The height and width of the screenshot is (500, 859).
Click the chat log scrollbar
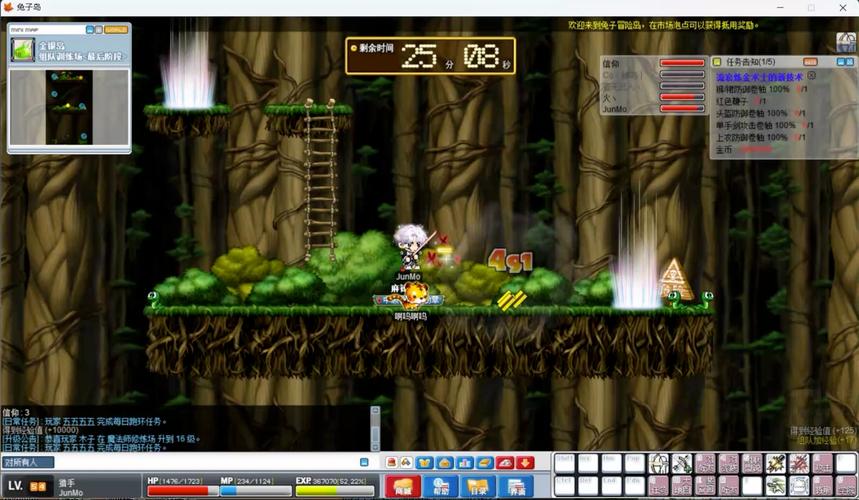[x=375, y=428]
